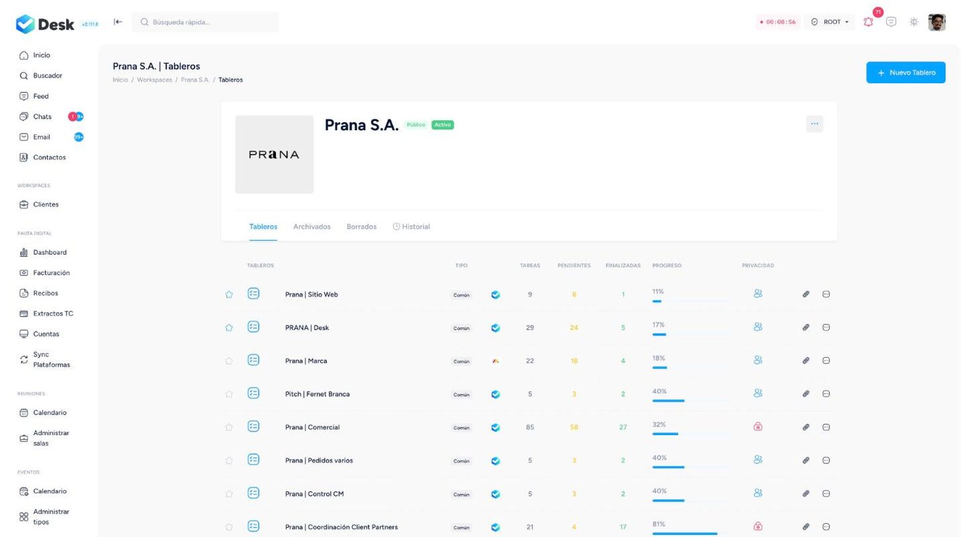Switch to the Archivados tab
Screen dimensions: 980x537
312,227
